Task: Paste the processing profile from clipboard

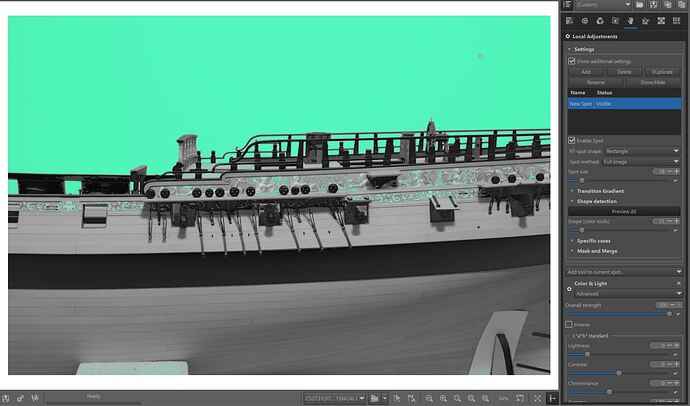Action: click(681, 4)
